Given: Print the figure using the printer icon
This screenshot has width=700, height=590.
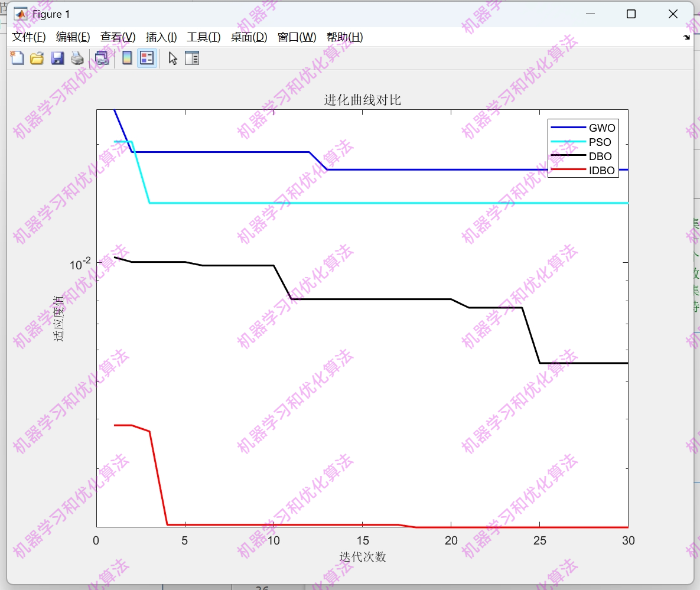Looking at the screenshot, I should tap(77, 58).
